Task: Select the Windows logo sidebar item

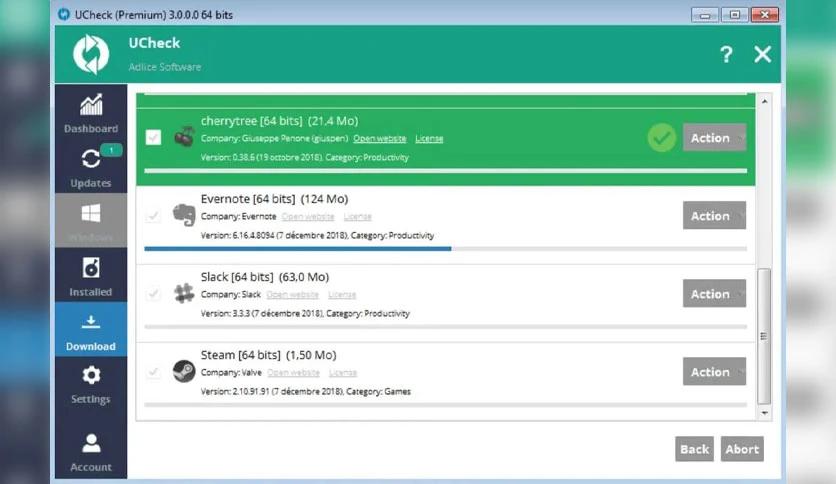Action: (91, 220)
